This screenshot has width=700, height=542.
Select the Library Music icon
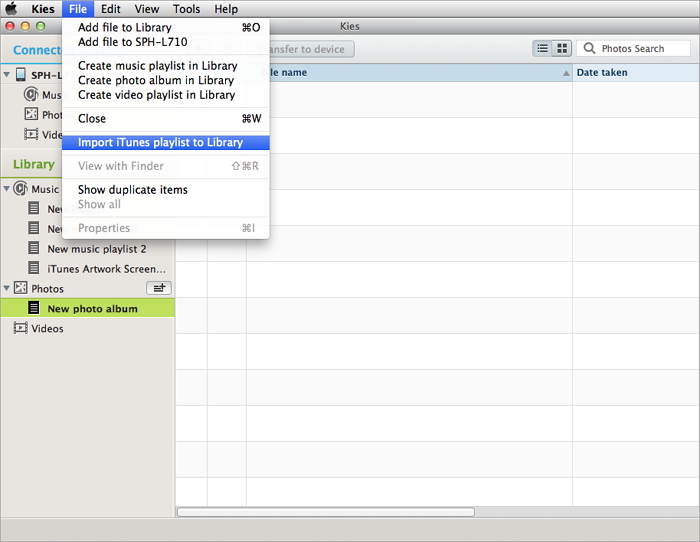click(21, 188)
